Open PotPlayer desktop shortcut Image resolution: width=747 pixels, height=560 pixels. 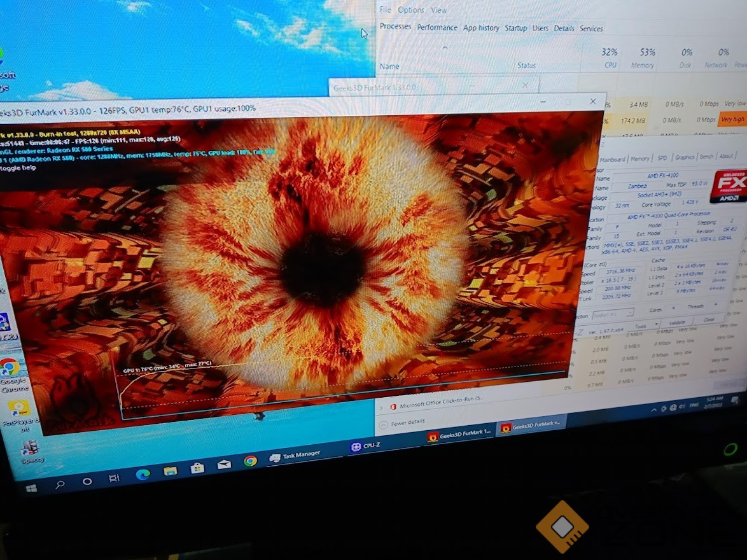20,416
